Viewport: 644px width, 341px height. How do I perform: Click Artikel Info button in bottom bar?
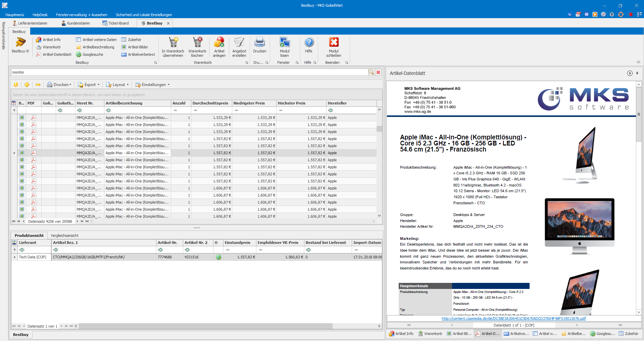tap(401, 334)
